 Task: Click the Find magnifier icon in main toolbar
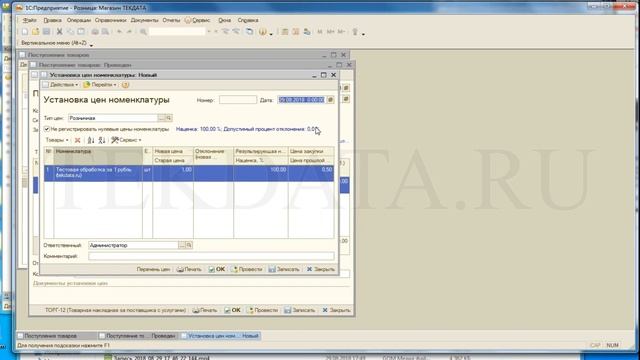(143, 31)
